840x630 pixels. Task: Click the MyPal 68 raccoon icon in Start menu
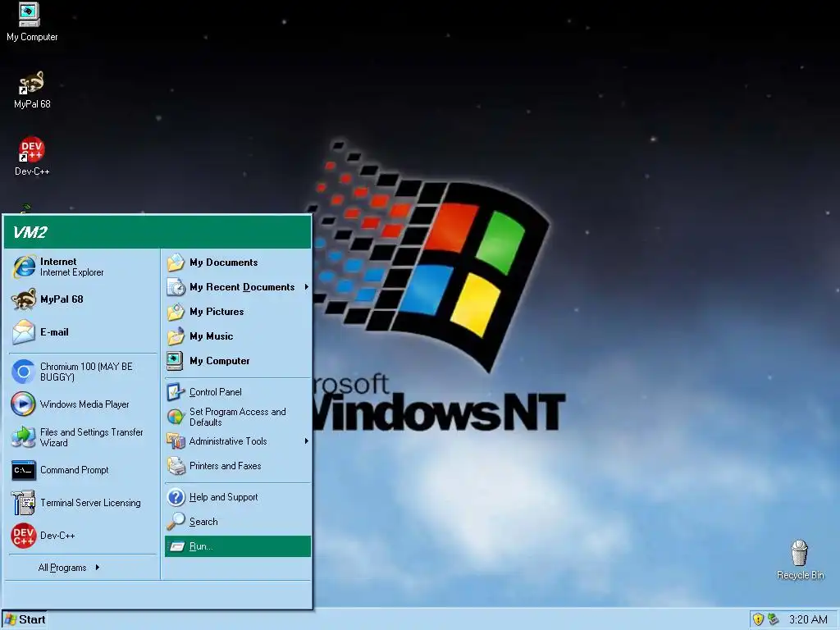[24, 299]
